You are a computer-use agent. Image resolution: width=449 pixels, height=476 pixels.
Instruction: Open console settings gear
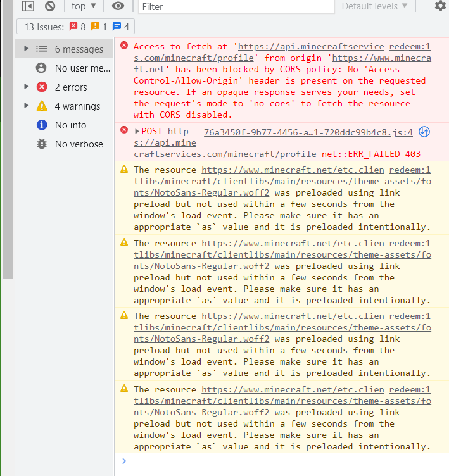coord(440,6)
